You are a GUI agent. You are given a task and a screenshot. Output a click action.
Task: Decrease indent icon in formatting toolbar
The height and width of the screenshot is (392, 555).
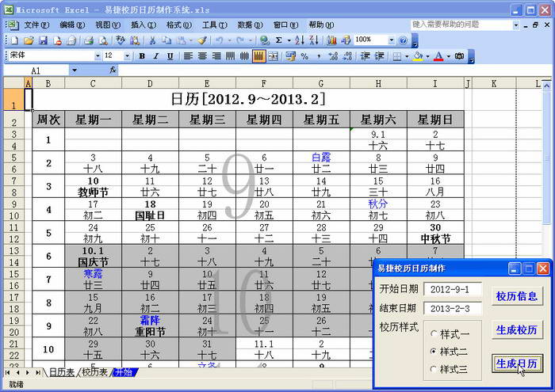(366, 56)
